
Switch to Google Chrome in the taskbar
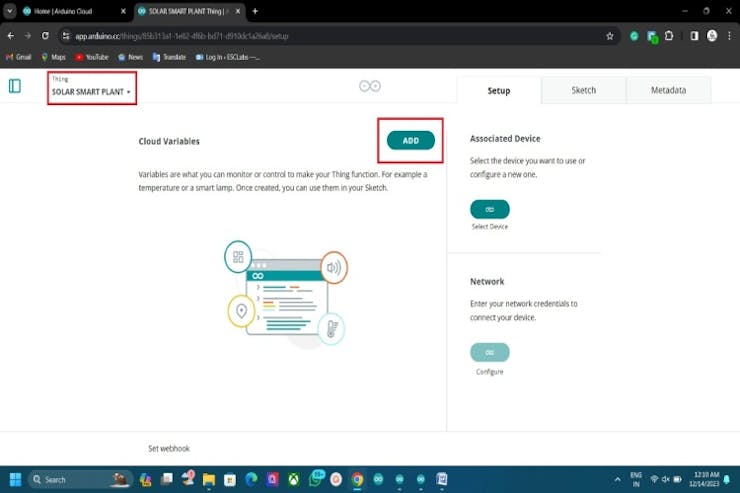[357, 480]
